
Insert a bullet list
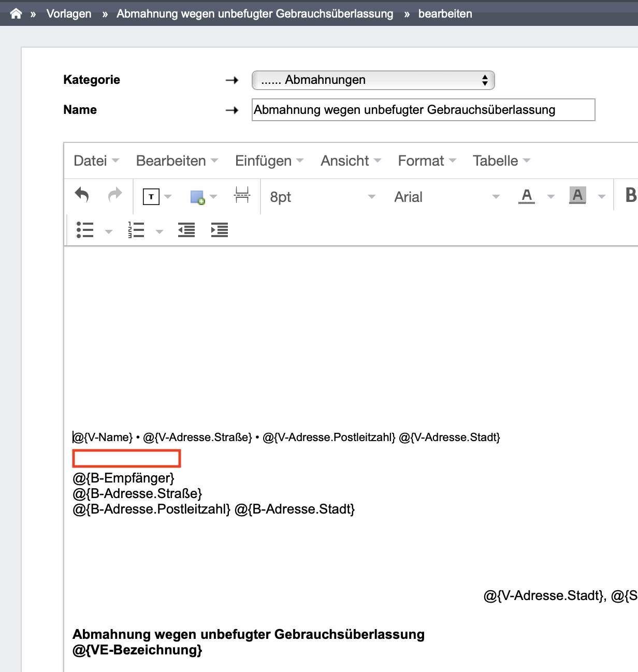pyautogui.click(x=85, y=230)
